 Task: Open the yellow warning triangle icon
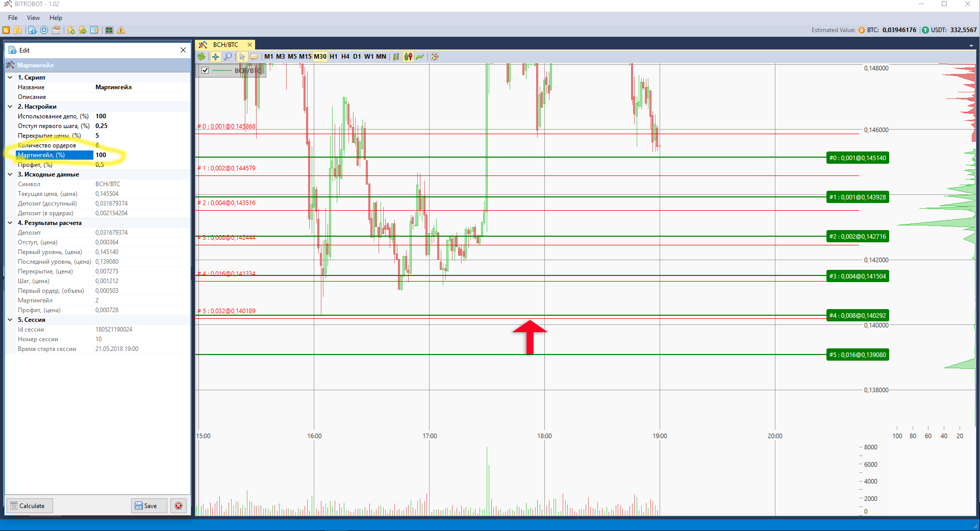coord(121,30)
